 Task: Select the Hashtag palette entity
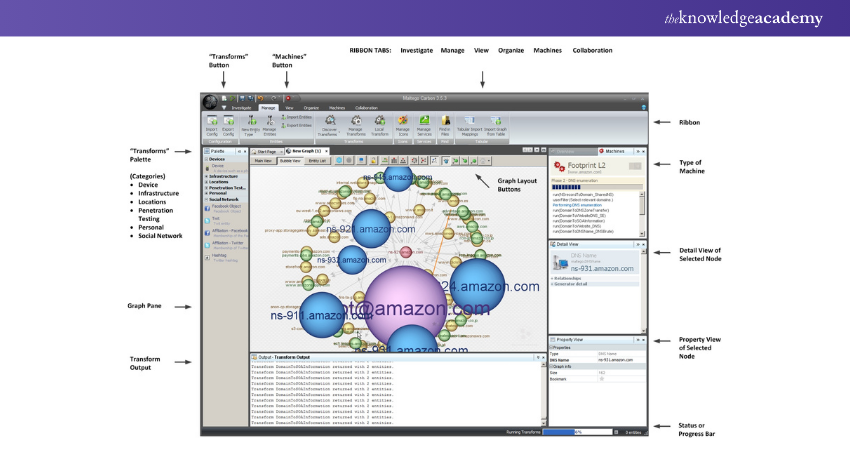tap(226, 258)
